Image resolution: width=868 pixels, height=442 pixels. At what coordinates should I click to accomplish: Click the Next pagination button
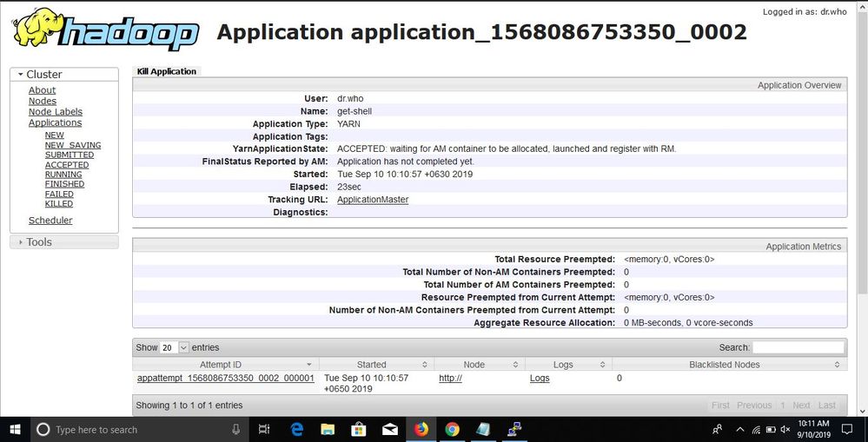[x=800, y=406]
